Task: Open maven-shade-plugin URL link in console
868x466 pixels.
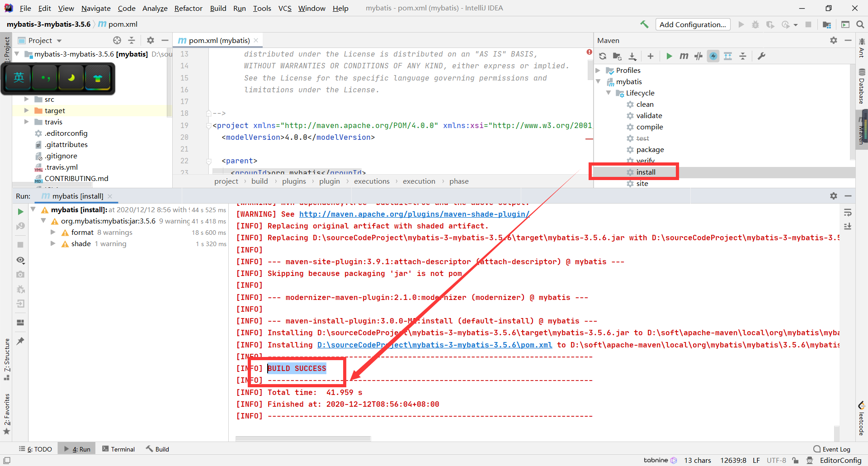Action: pyautogui.click(x=414, y=214)
